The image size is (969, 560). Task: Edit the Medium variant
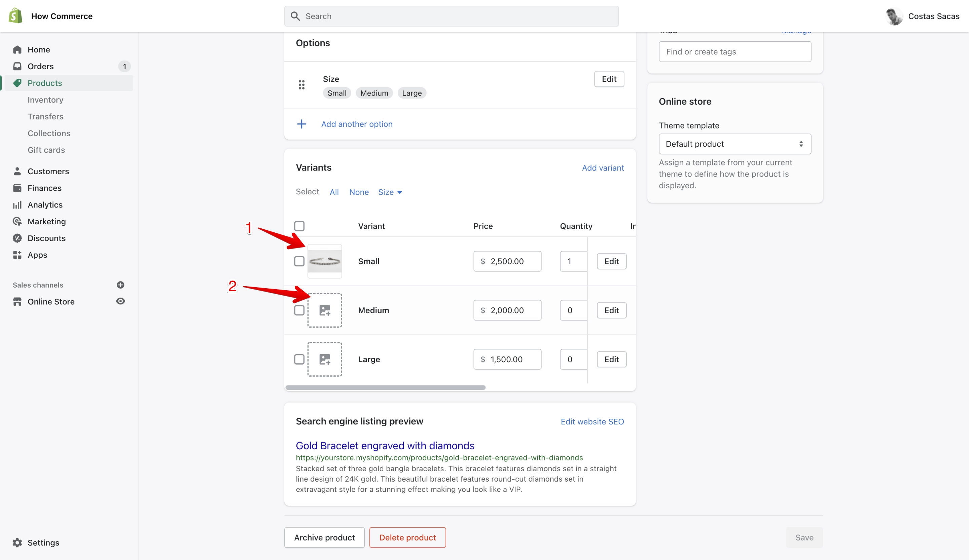611,310
